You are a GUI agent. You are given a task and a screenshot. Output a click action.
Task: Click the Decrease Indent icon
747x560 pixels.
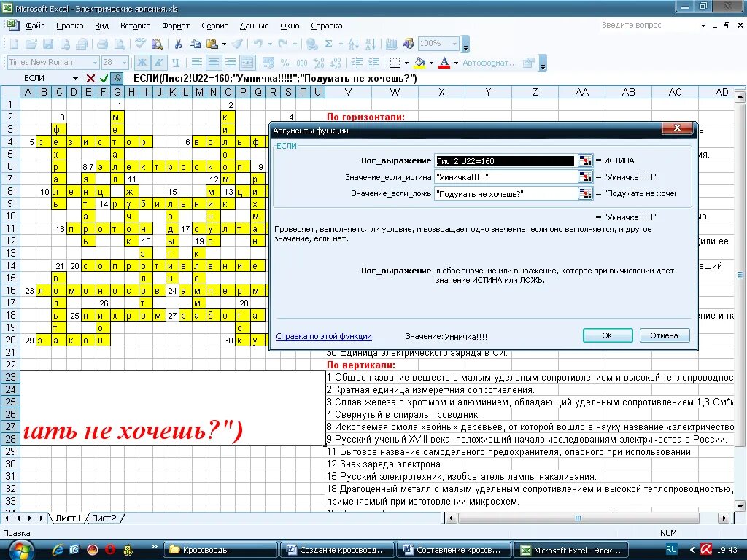(x=356, y=63)
